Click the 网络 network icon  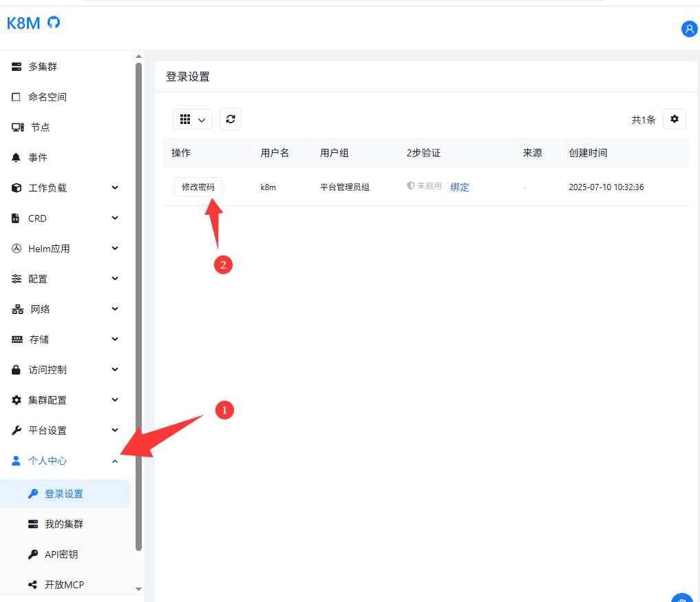pos(17,309)
